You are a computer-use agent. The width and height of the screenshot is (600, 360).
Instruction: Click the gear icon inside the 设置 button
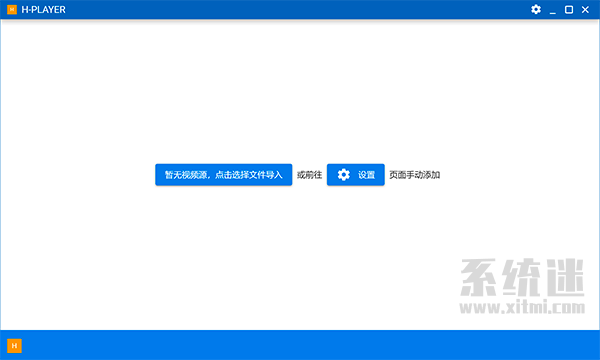[x=344, y=175]
